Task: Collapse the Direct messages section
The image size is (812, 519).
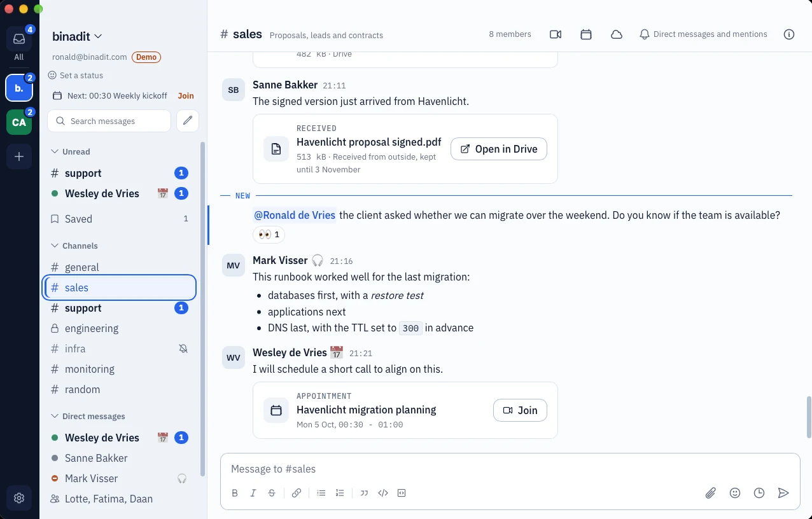Action: click(x=88, y=416)
